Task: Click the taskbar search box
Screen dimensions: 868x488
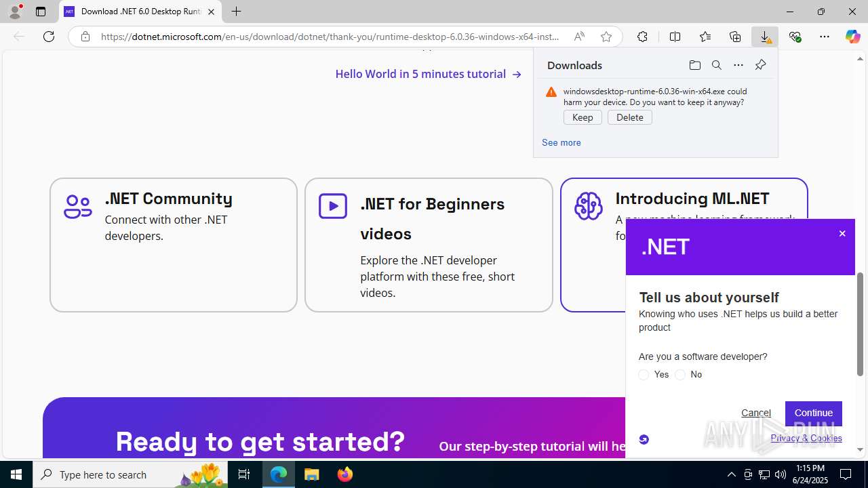Action: pos(130,474)
